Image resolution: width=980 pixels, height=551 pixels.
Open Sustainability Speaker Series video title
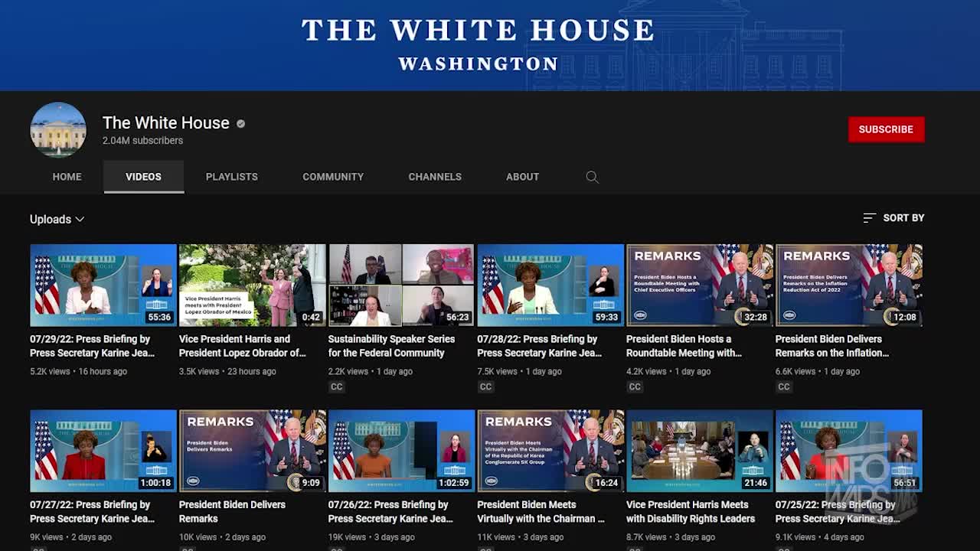tap(391, 346)
